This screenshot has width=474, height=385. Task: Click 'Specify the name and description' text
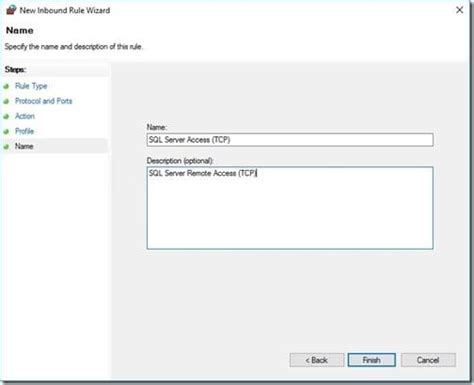tap(74, 47)
